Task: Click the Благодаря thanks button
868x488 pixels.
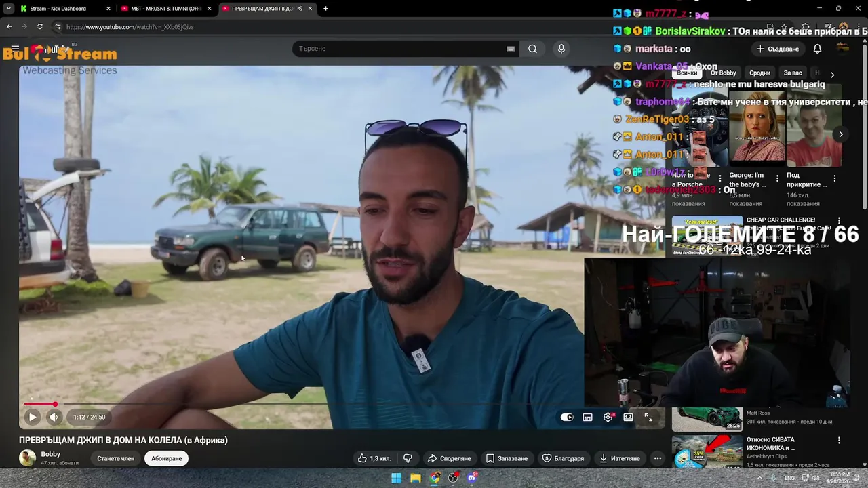Action: point(563,459)
